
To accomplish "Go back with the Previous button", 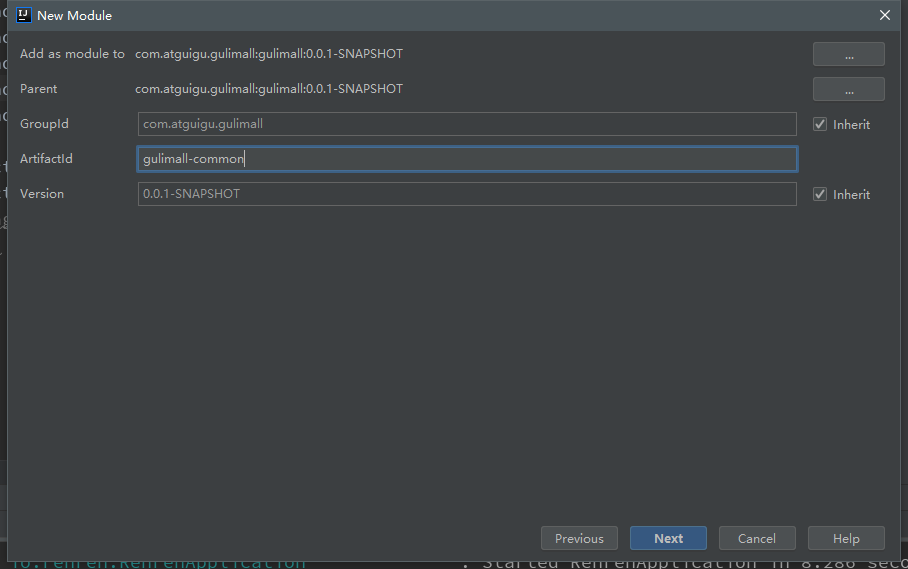I will [x=579, y=538].
